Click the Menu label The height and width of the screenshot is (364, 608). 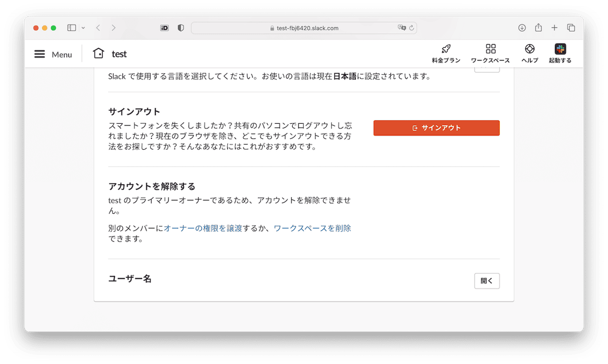coord(62,54)
